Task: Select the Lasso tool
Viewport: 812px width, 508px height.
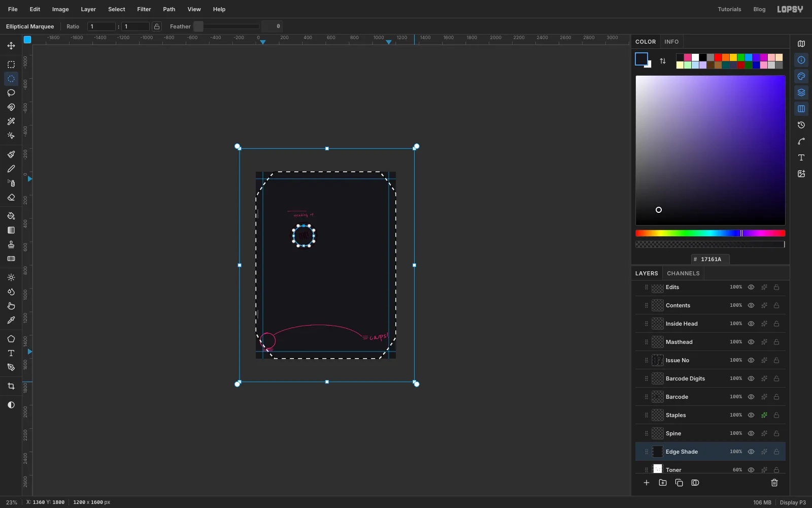Action: tap(11, 93)
